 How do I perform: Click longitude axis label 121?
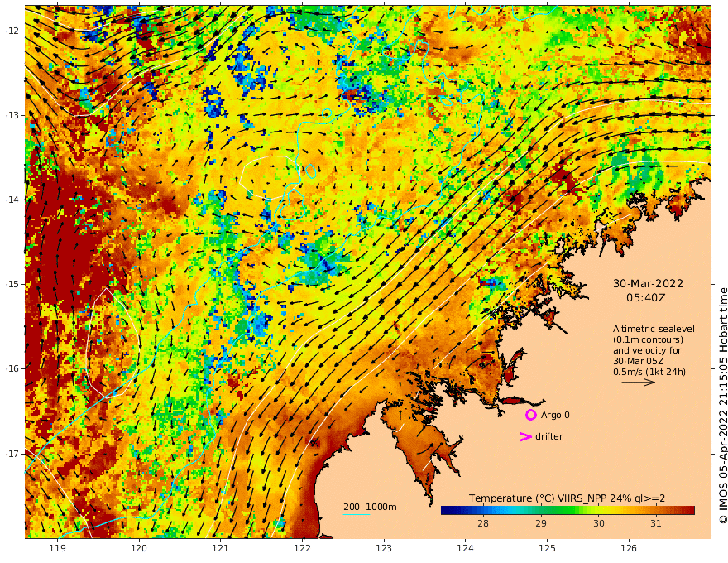[221, 549]
